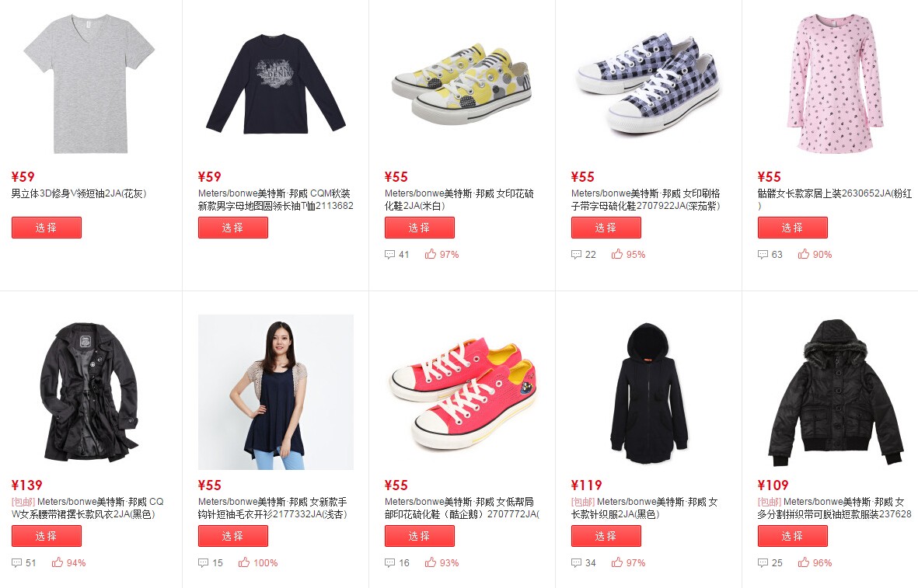The width and height of the screenshot is (918, 588).
Task: Select the gray V-neck T-shirt via 选择 button
Action: click(x=47, y=228)
